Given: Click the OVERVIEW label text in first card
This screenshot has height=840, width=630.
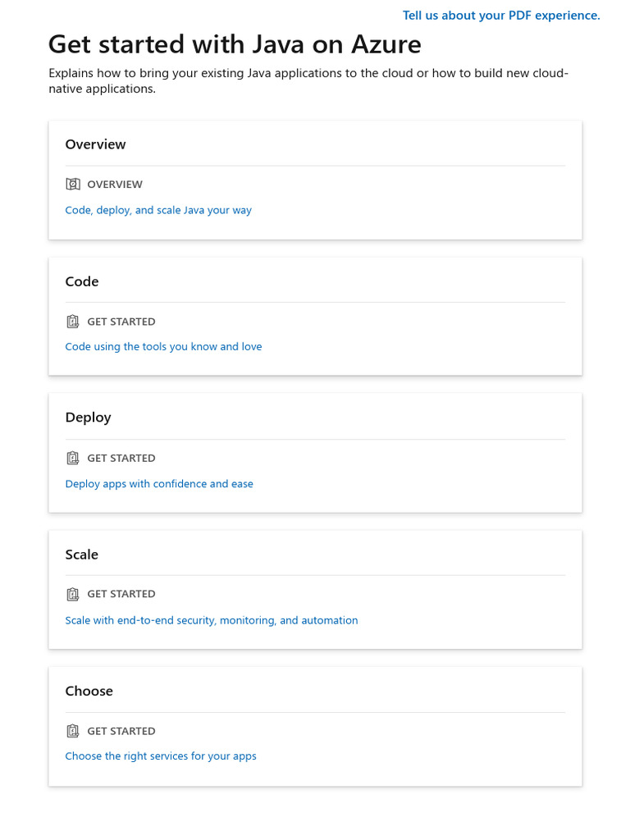Looking at the screenshot, I should point(115,185).
